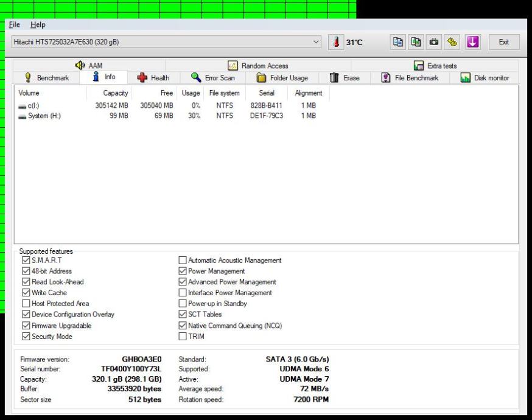Click the camera save screenshot icon

pos(434,42)
